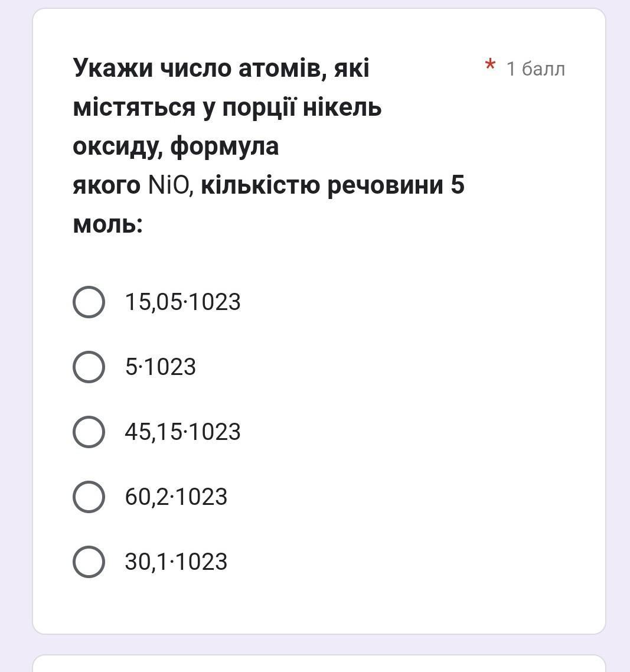The height and width of the screenshot is (672, 630).
Task: Choose the radio circle beside 5·1023
Action: (89, 367)
